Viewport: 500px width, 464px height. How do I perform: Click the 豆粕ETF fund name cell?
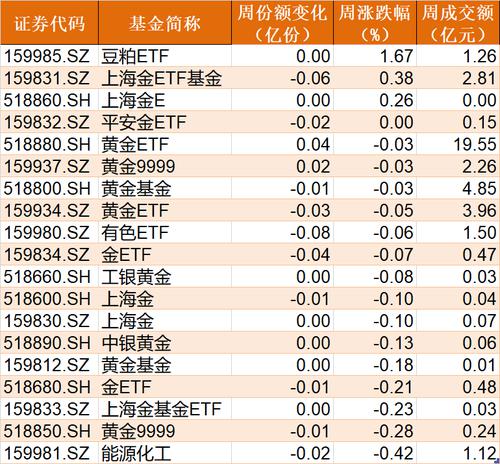[x=165, y=56]
